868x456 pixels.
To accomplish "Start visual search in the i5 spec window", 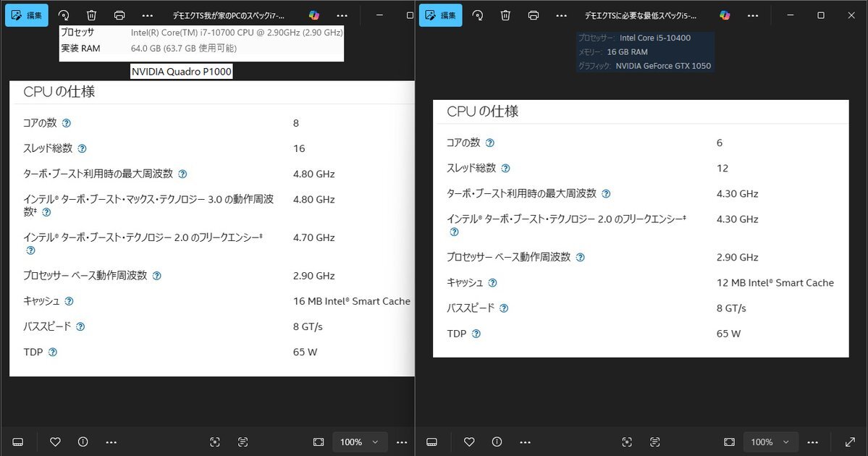I will pyautogui.click(x=627, y=442).
